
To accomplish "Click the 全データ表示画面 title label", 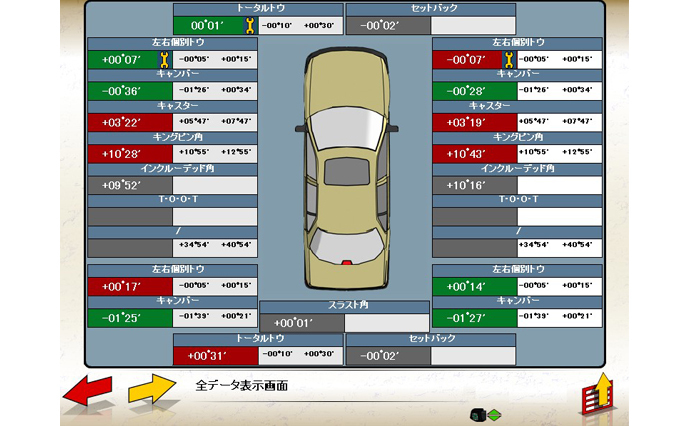I will [x=241, y=385].
